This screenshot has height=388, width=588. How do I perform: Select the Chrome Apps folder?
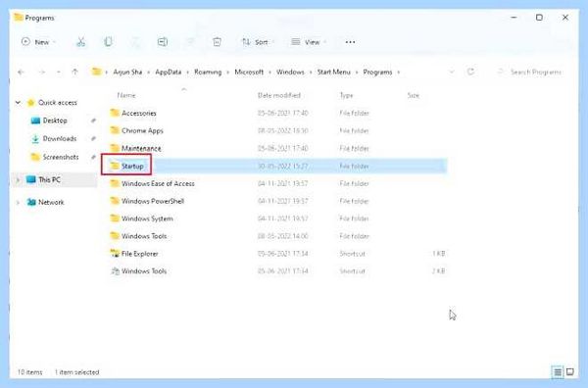[277, 130]
